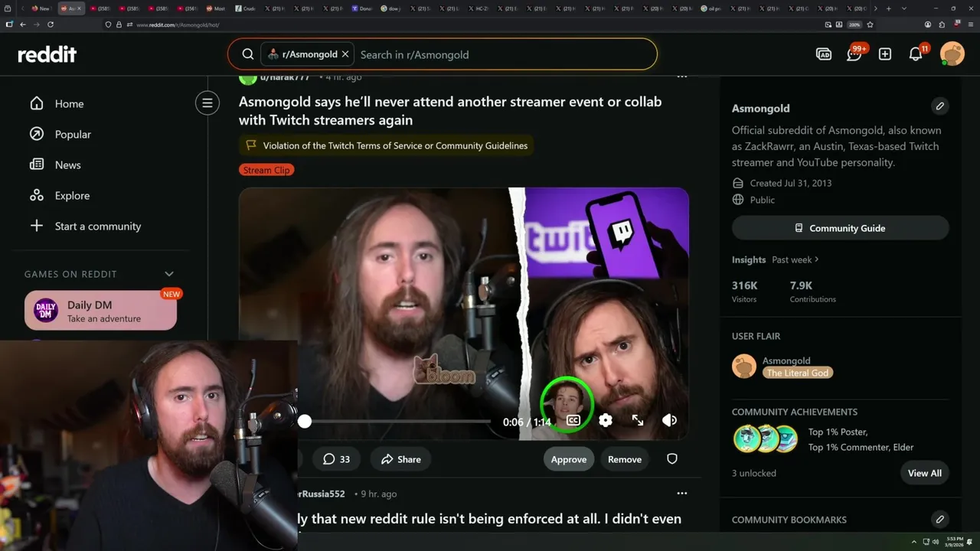Enter fullscreen video mode

pos(638,420)
